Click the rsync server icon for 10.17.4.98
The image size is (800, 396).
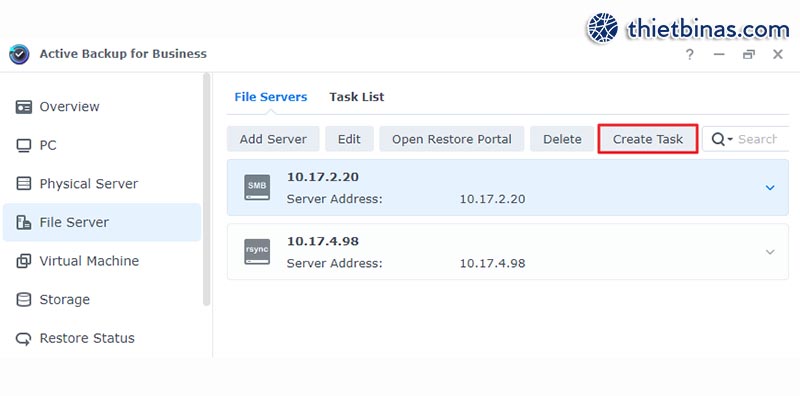257,252
